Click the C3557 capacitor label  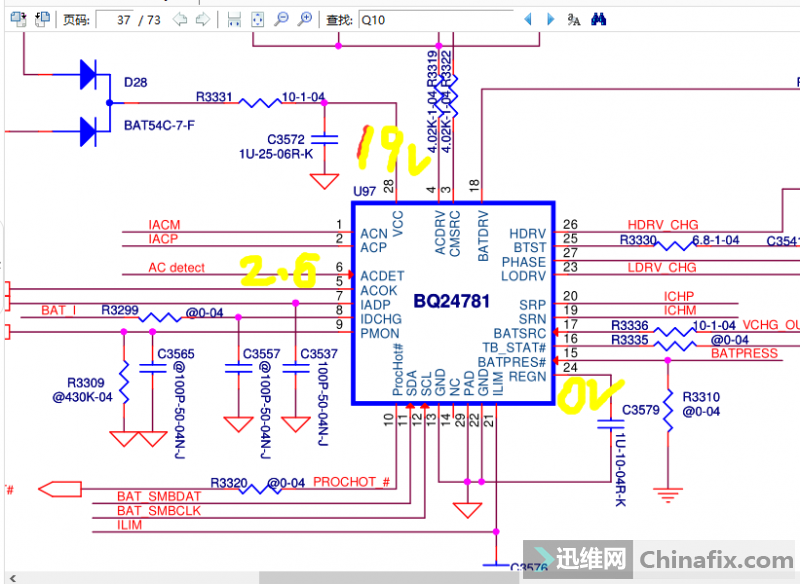pos(261,354)
